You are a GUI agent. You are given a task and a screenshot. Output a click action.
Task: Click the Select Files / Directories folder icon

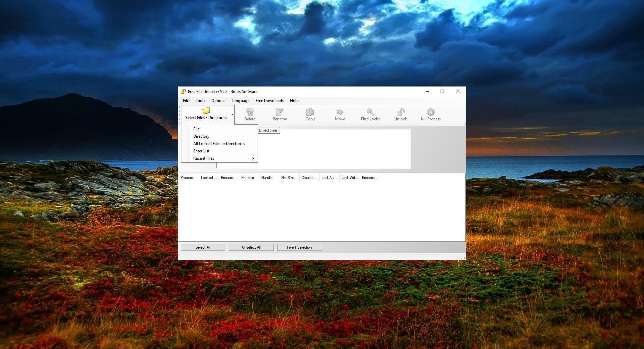(x=206, y=111)
